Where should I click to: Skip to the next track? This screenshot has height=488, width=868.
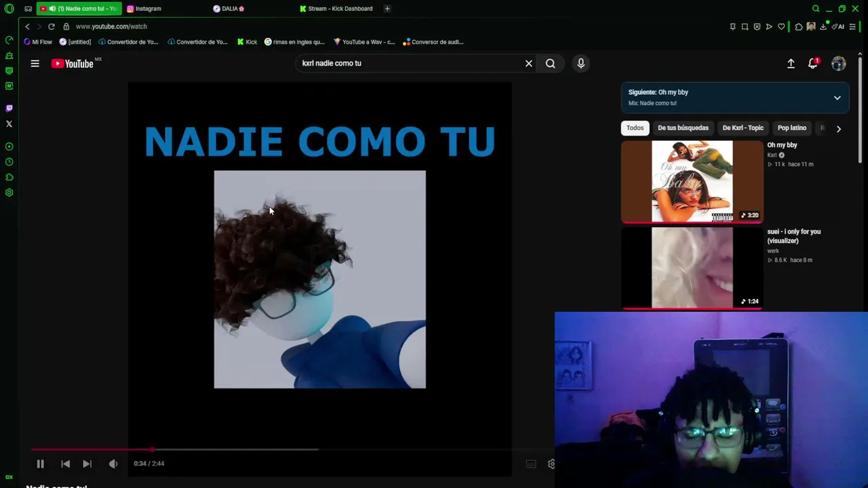pyautogui.click(x=87, y=464)
